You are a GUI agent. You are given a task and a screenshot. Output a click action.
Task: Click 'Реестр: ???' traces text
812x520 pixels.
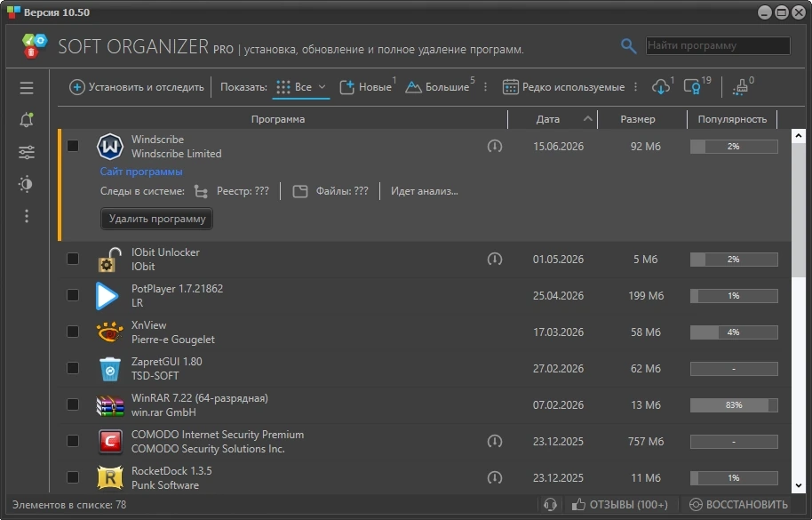243,191
